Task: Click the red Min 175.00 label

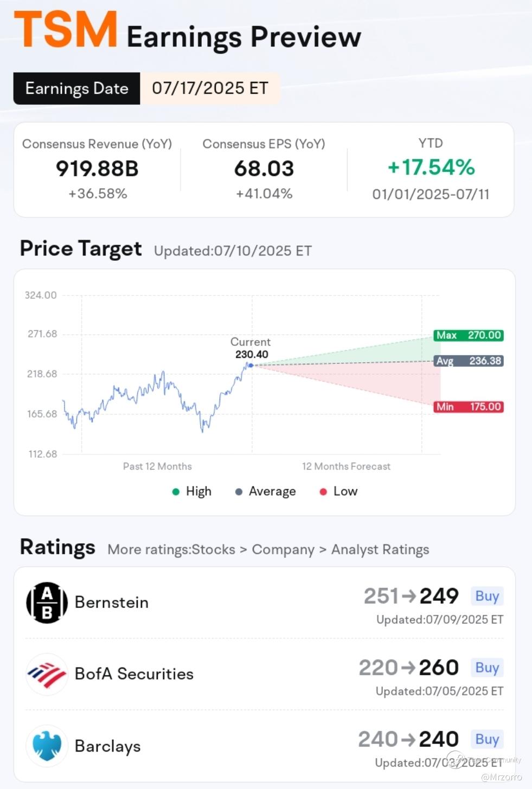Action: tap(469, 407)
